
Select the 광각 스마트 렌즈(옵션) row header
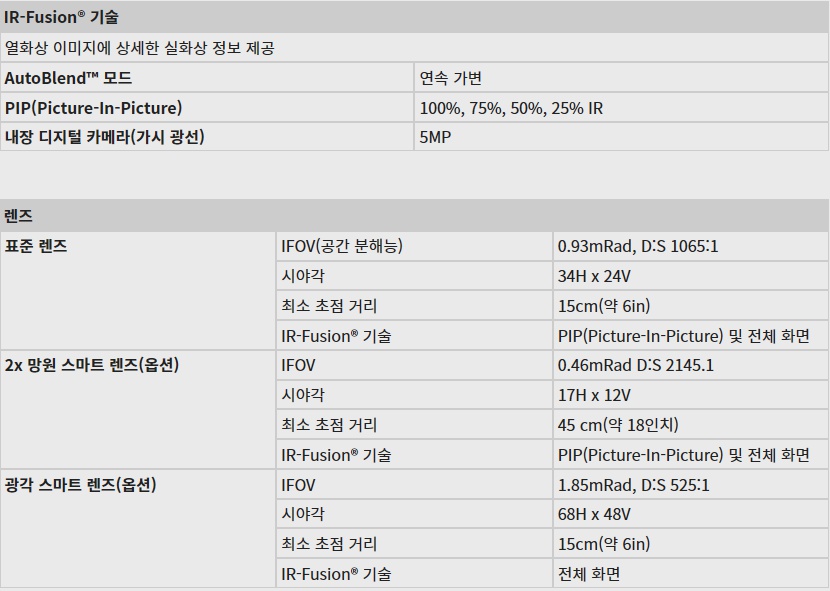pyautogui.click(x=80, y=485)
